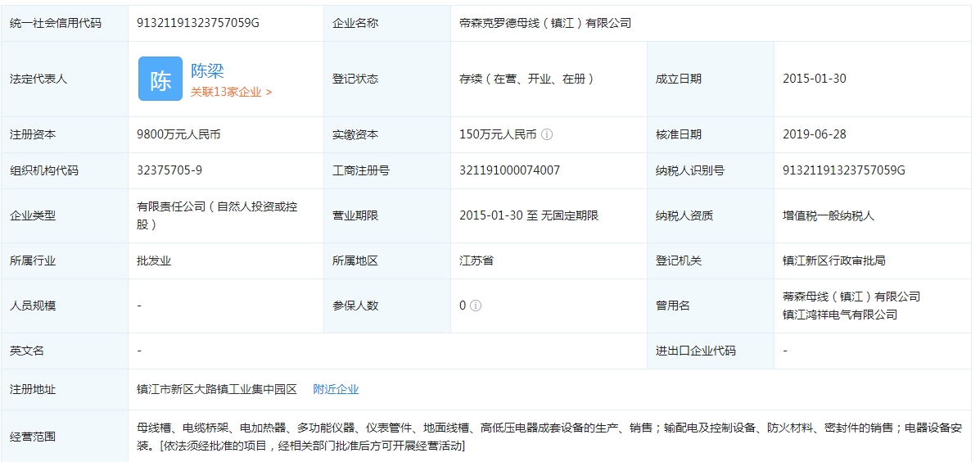The height and width of the screenshot is (462, 980).
Task: Expand the 关联13家企业 related companies link
Action: [x=231, y=93]
